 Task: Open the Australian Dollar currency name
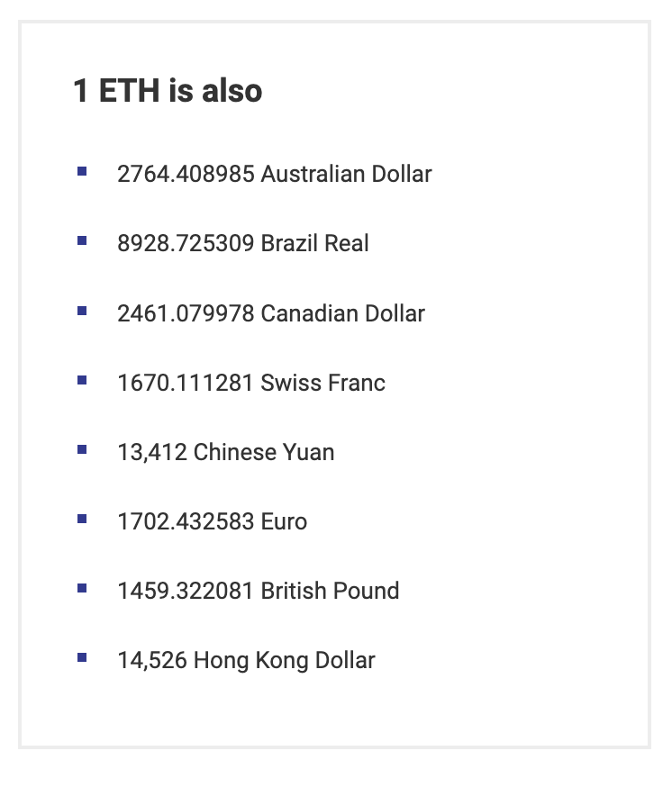346,174
